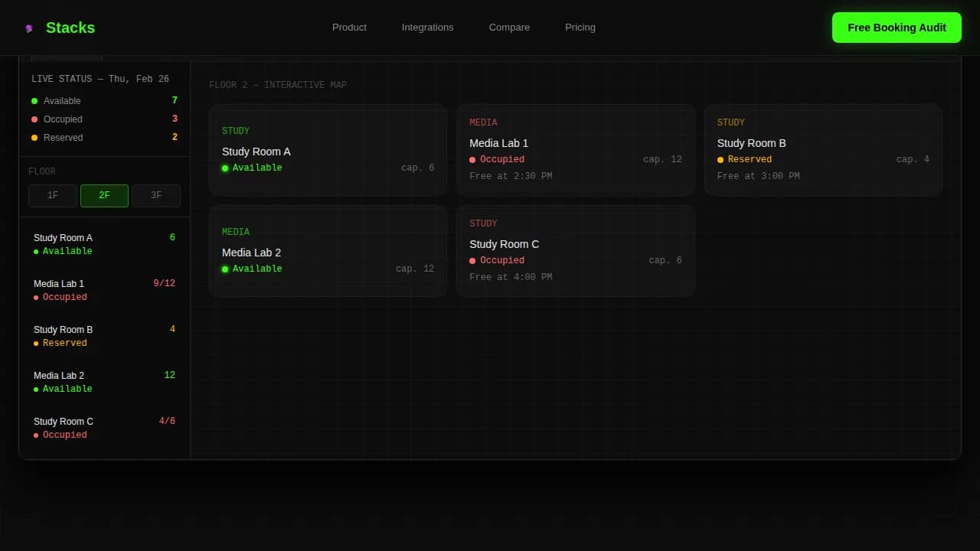Select Study Room A in the sidebar list
This screenshot has width=980, height=551.
pos(104,244)
